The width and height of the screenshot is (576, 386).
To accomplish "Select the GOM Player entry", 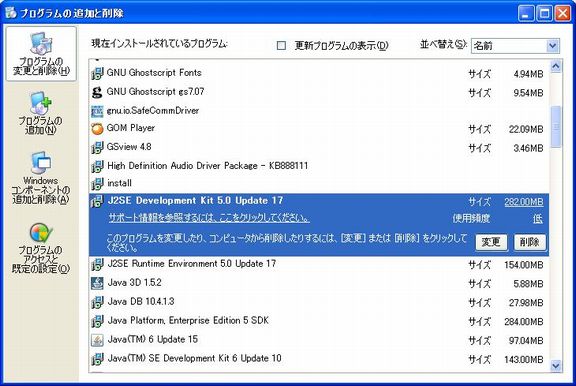I will (319, 129).
